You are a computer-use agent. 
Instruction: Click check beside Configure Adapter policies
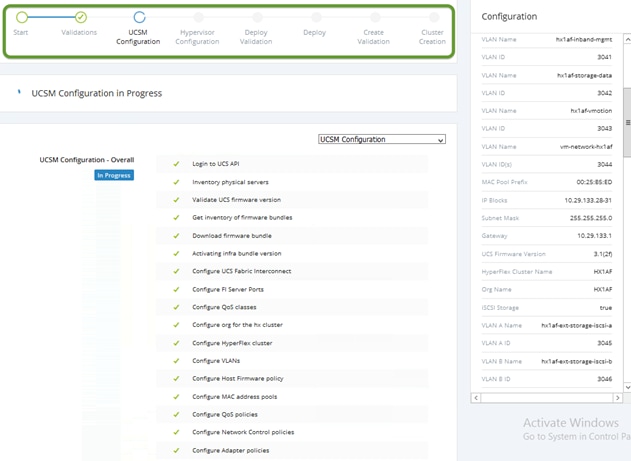click(x=176, y=451)
